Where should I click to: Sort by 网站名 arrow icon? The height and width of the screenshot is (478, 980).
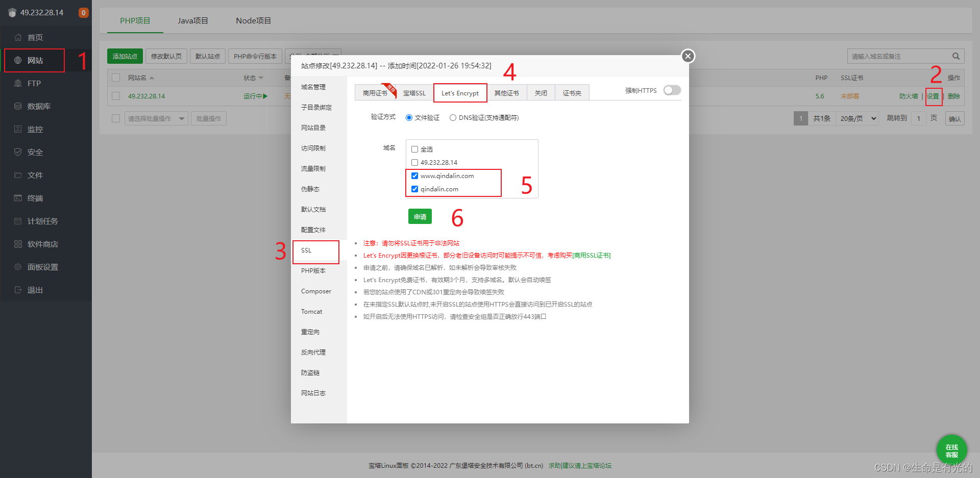tap(152, 78)
